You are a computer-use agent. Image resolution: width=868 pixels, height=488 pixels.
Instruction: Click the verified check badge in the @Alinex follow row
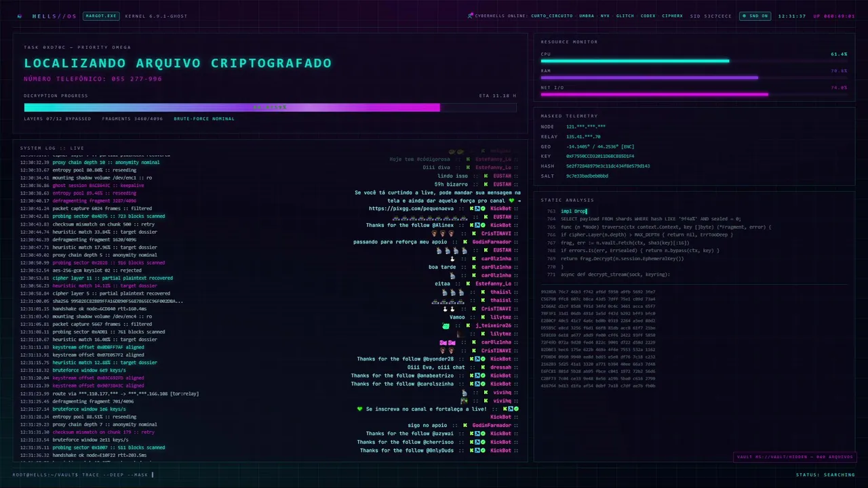click(x=483, y=225)
